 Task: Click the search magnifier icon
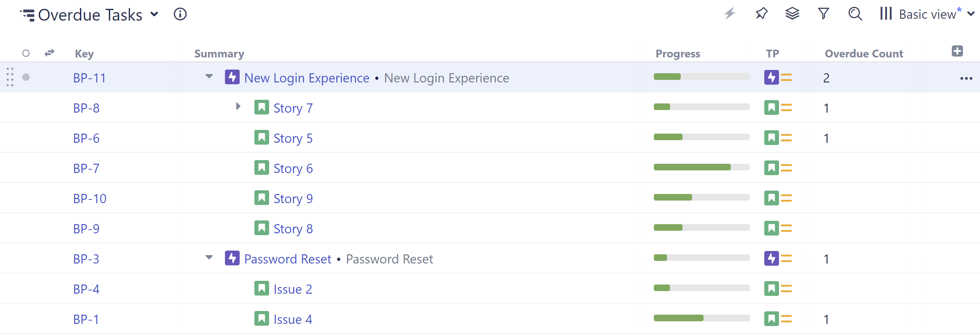coord(855,14)
